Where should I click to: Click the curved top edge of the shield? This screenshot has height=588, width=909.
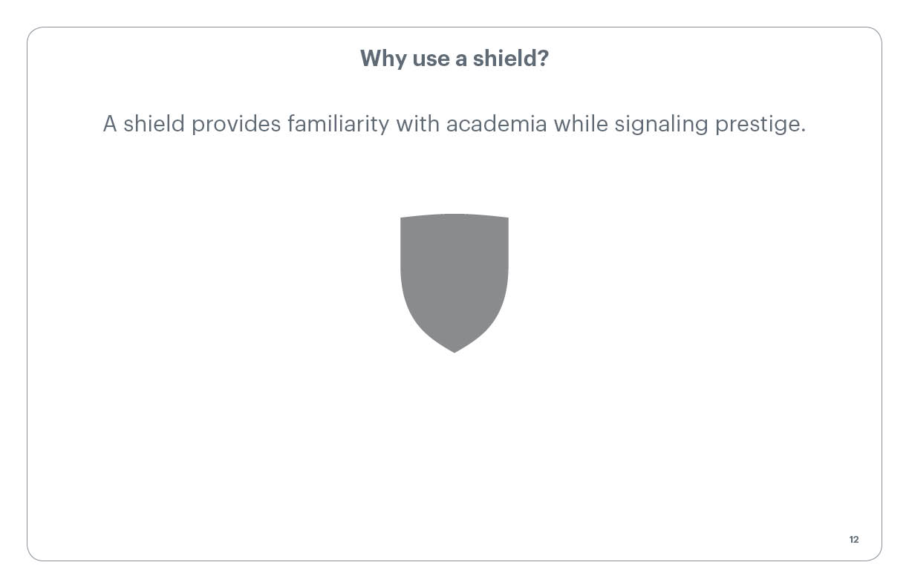coord(454,215)
